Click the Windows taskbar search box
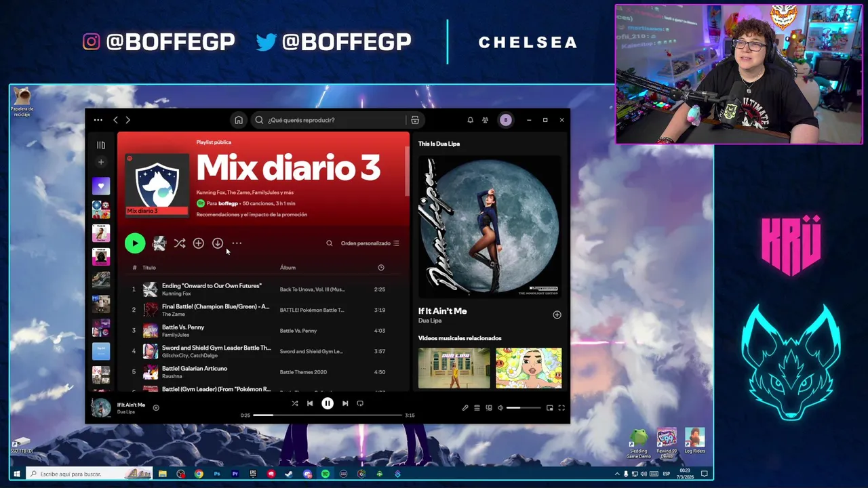The height and width of the screenshot is (488, 868). [x=90, y=474]
